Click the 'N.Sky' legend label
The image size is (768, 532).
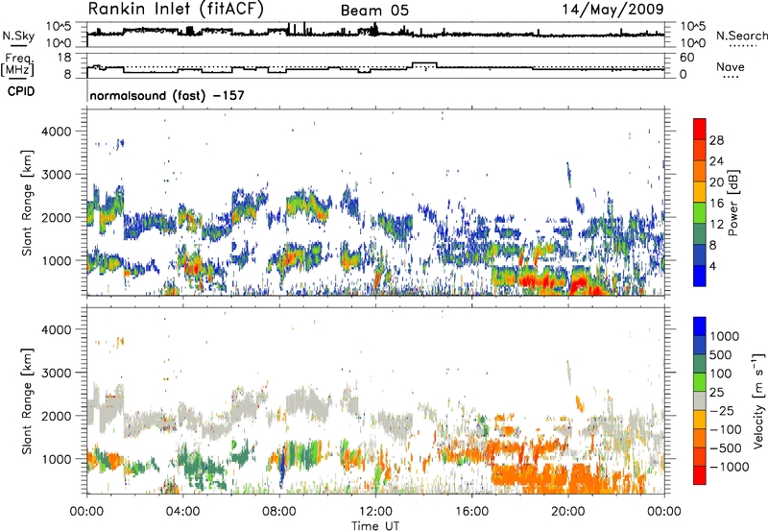[x=18, y=36]
